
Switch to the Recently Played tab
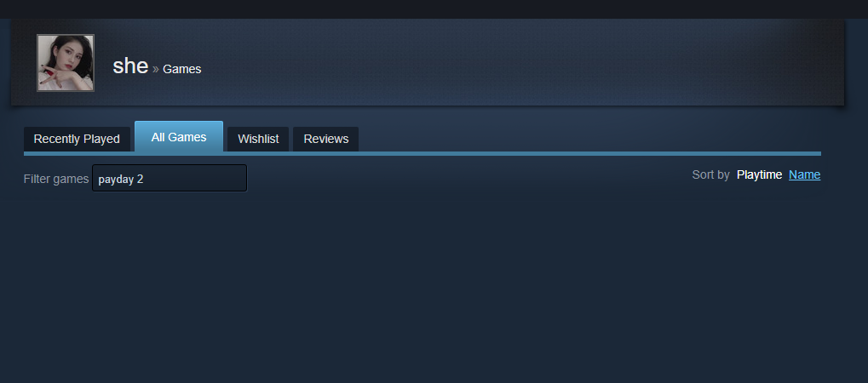(77, 139)
